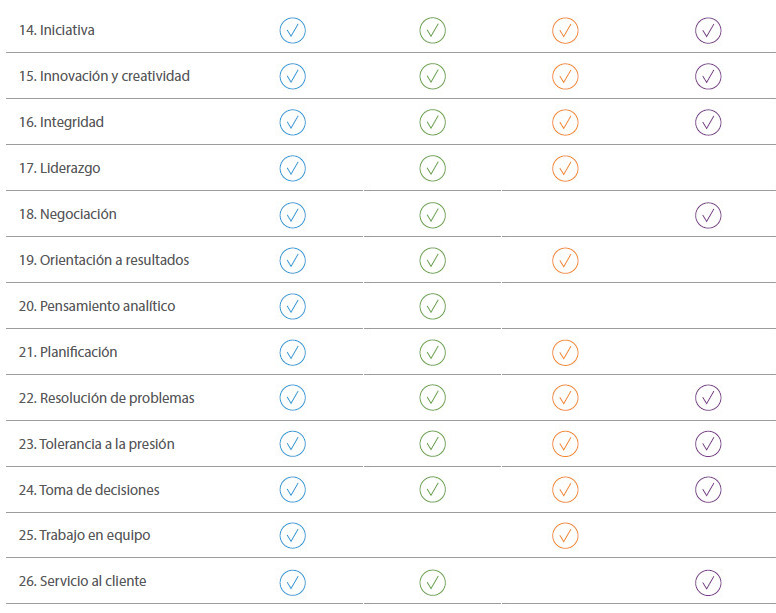Image resolution: width=776 pixels, height=613 pixels.
Task: Click purple checkmark for Innovación y creatividad
Action: pyautogui.click(x=708, y=76)
